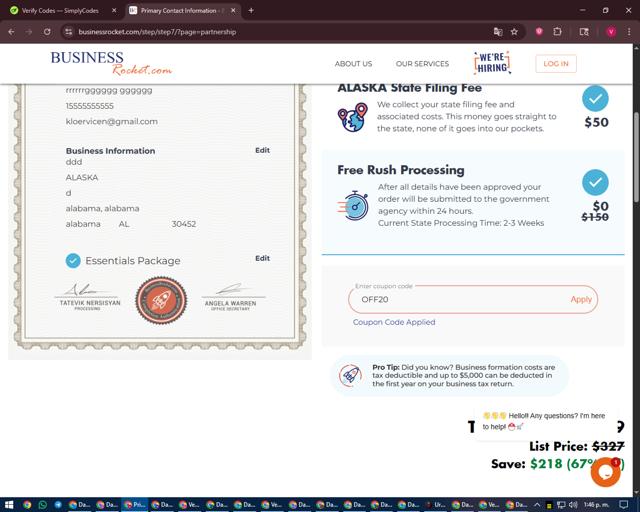This screenshot has width=640, height=512.
Task: Open the taskbar network icon
Action: (x=562, y=505)
